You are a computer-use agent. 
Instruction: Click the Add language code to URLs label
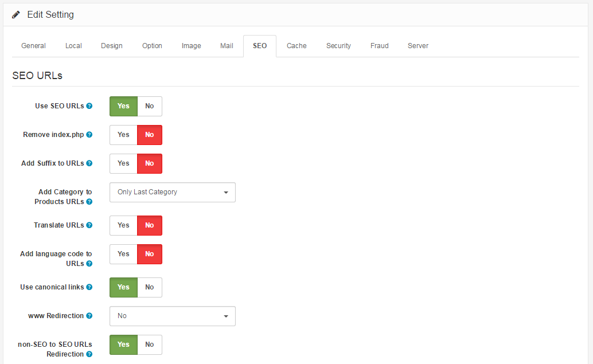coord(56,259)
